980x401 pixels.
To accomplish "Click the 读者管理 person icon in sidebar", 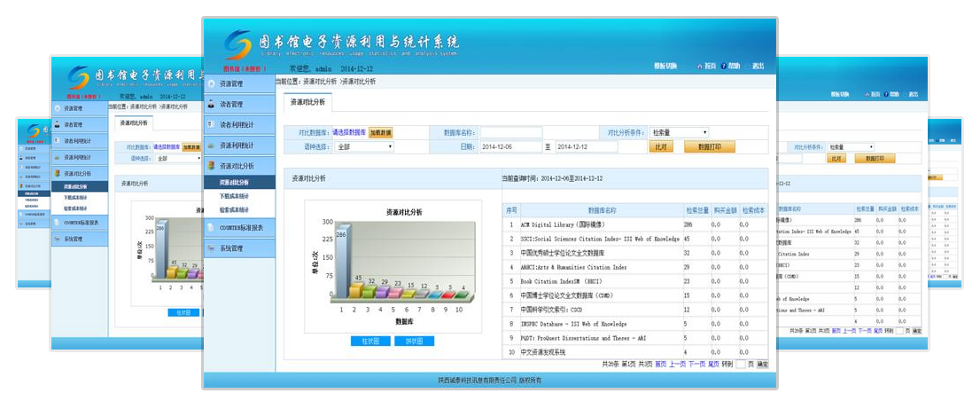I will pos(211,104).
